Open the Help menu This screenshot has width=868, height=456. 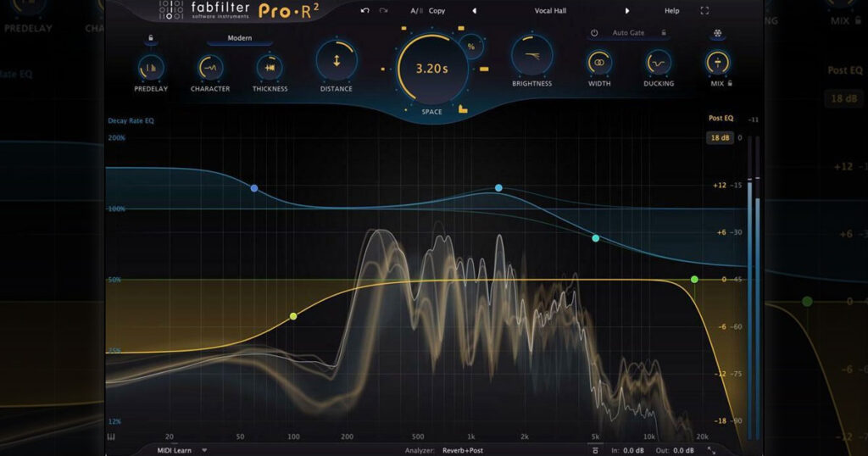click(x=671, y=10)
